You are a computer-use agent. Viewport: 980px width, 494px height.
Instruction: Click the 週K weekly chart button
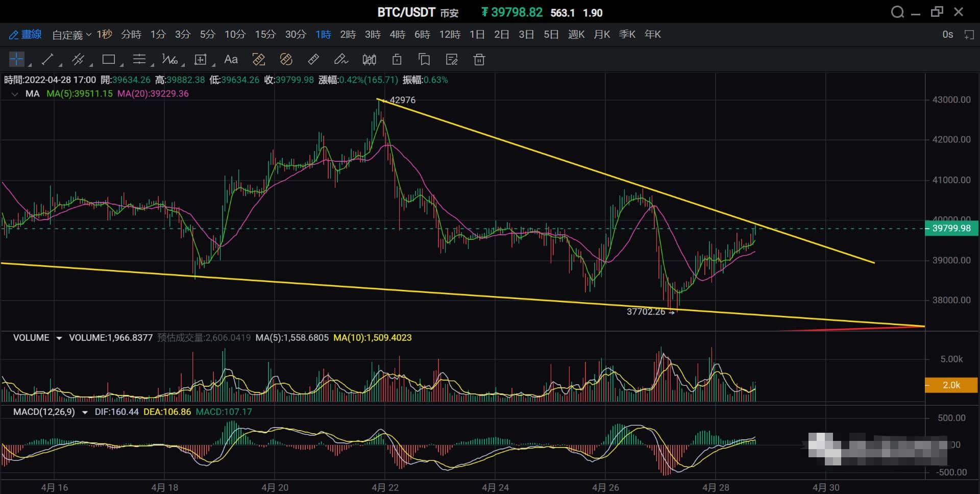click(x=576, y=34)
